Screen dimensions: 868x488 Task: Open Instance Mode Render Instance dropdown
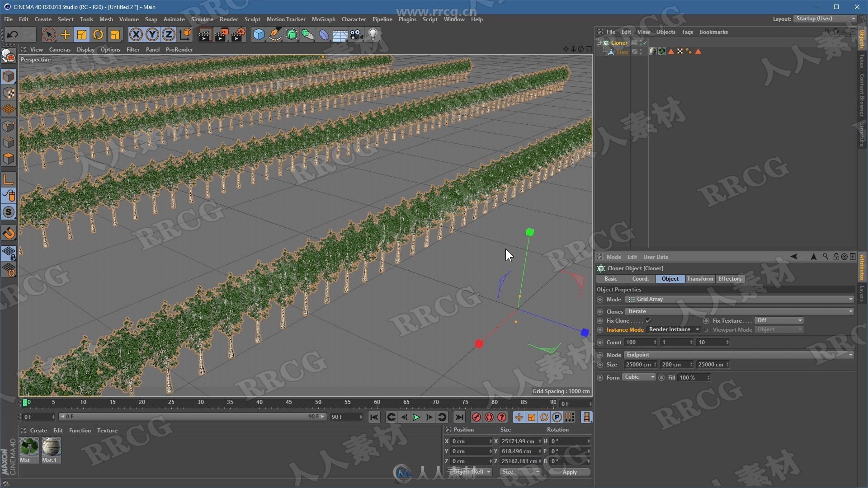pos(674,330)
